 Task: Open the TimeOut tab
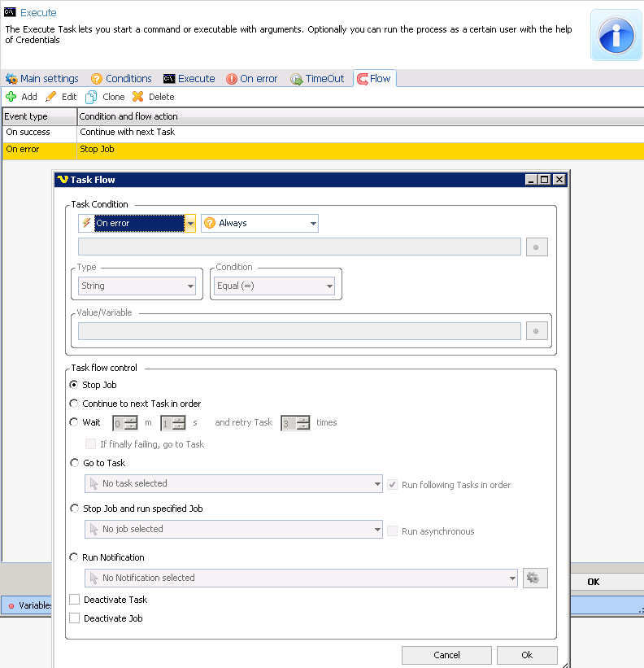point(318,79)
